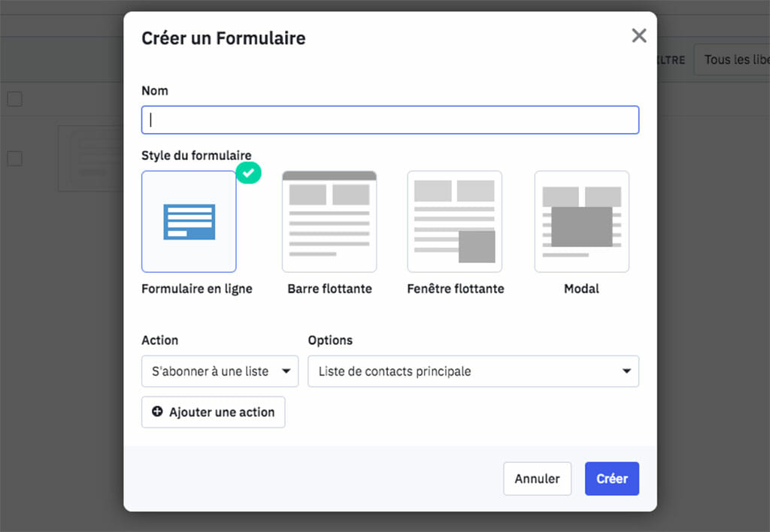Click the Créer button
The image size is (770, 532).
coord(611,479)
